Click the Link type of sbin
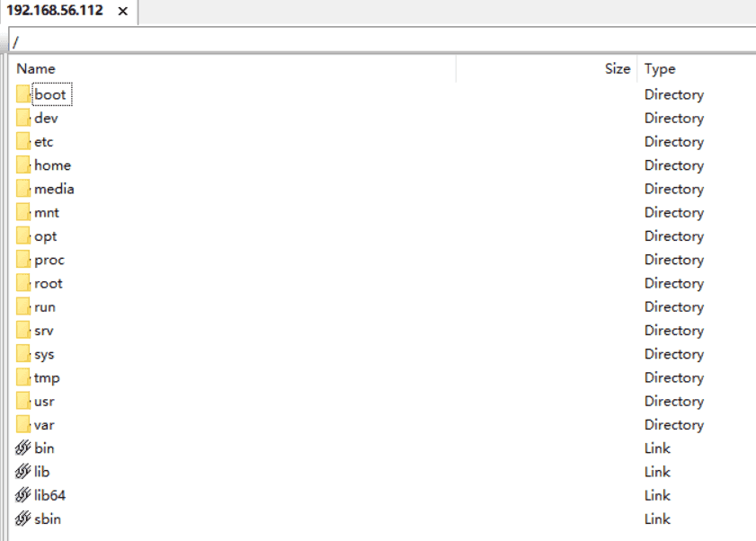756x541 pixels. (x=658, y=519)
